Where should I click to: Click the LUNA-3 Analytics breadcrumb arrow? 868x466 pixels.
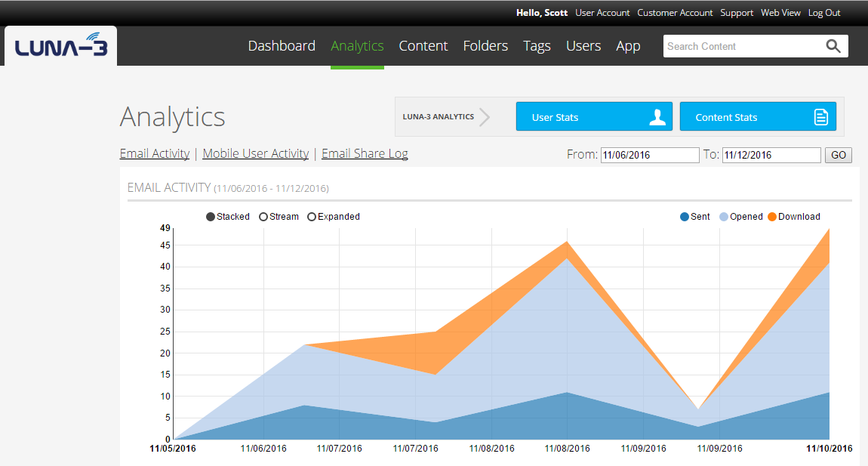485,117
